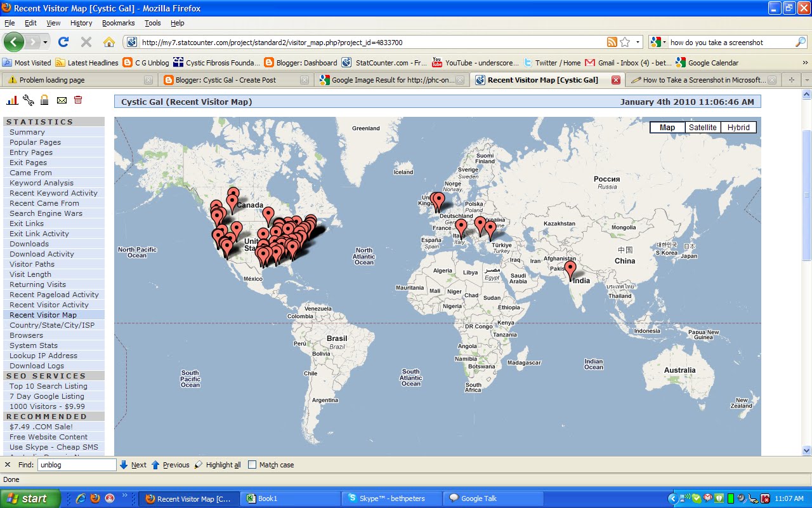This screenshot has height=508, width=812.
Task: Click the page vertical scrollbar thumb
Action: 807,194
